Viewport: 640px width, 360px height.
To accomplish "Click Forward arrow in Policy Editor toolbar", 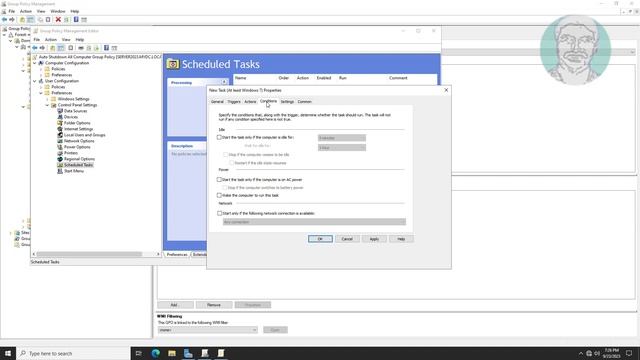I will pyautogui.click(x=42, y=48).
